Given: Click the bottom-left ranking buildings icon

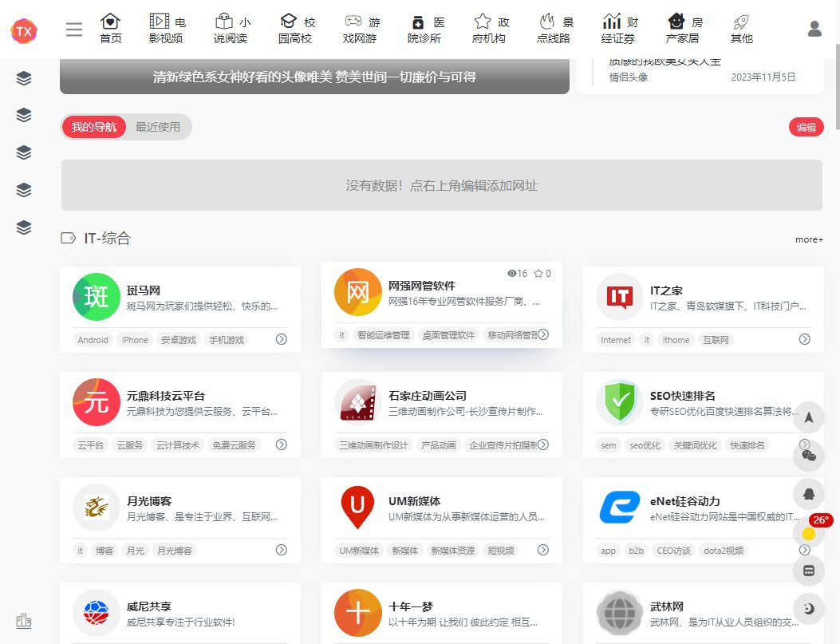Looking at the screenshot, I should pos(24,621).
